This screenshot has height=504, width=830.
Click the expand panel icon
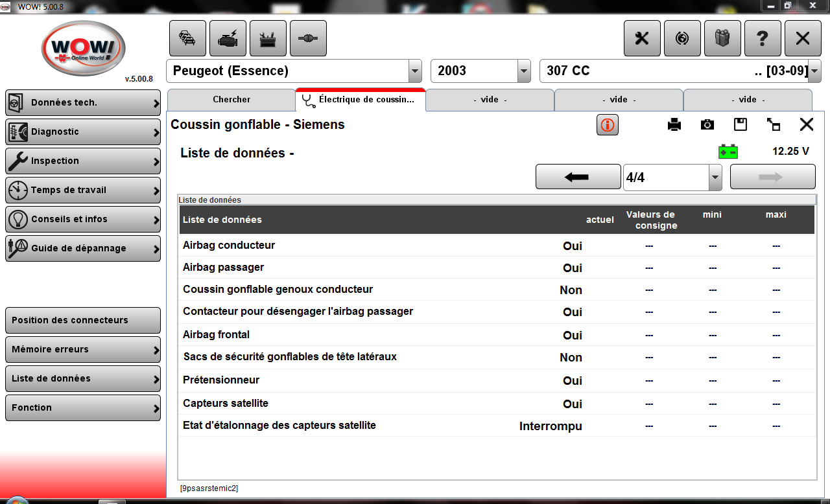pyautogui.click(x=774, y=125)
